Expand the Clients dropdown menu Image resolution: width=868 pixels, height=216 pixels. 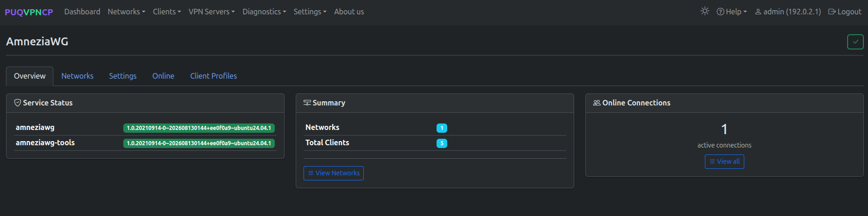pyautogui.click(x=167, y=12)
